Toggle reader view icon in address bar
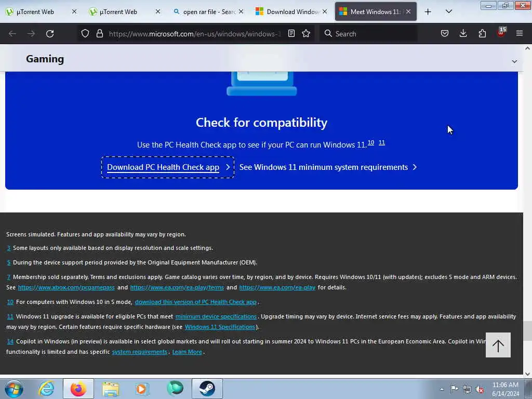 click(291, 33)
